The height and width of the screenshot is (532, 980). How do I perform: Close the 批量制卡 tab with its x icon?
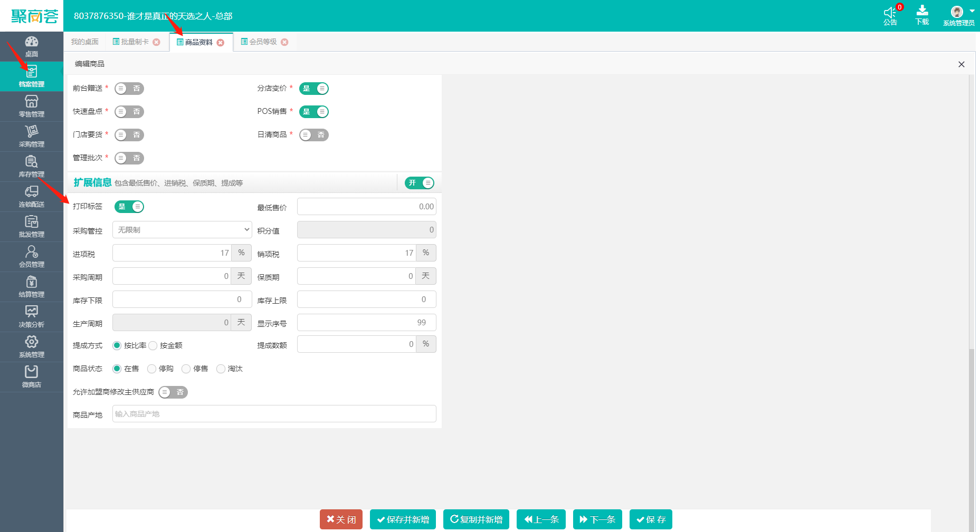[157, 42]
